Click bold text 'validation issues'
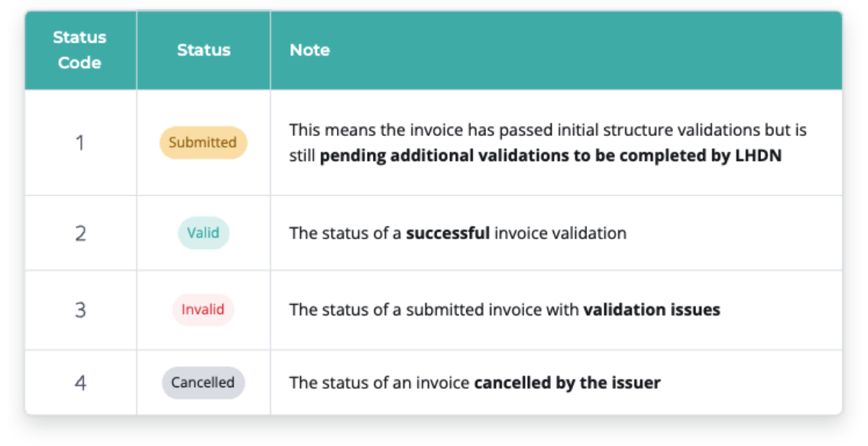Screen dimensions: 868x446 [652, 309]
